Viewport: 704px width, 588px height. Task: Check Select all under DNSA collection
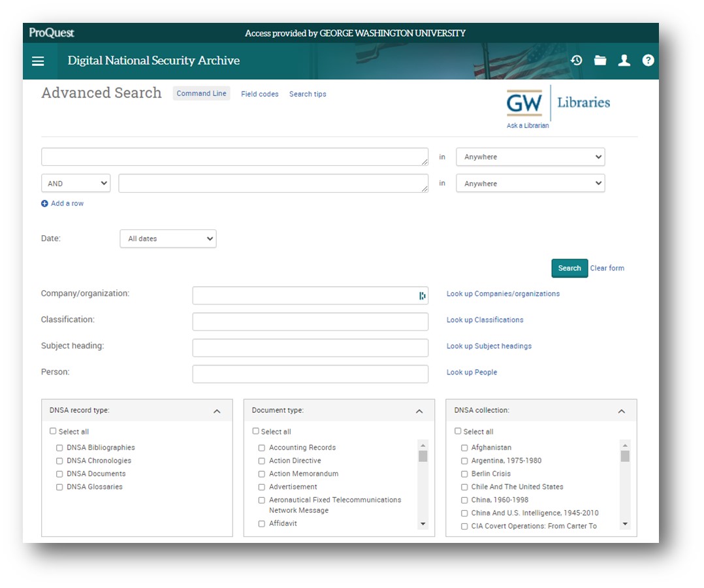pos(458,431)
